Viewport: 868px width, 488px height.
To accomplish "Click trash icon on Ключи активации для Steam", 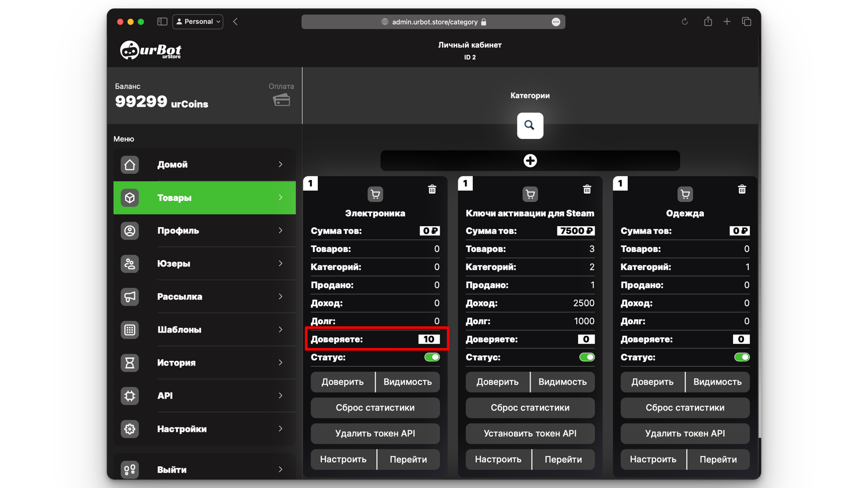I will (587, 190).
